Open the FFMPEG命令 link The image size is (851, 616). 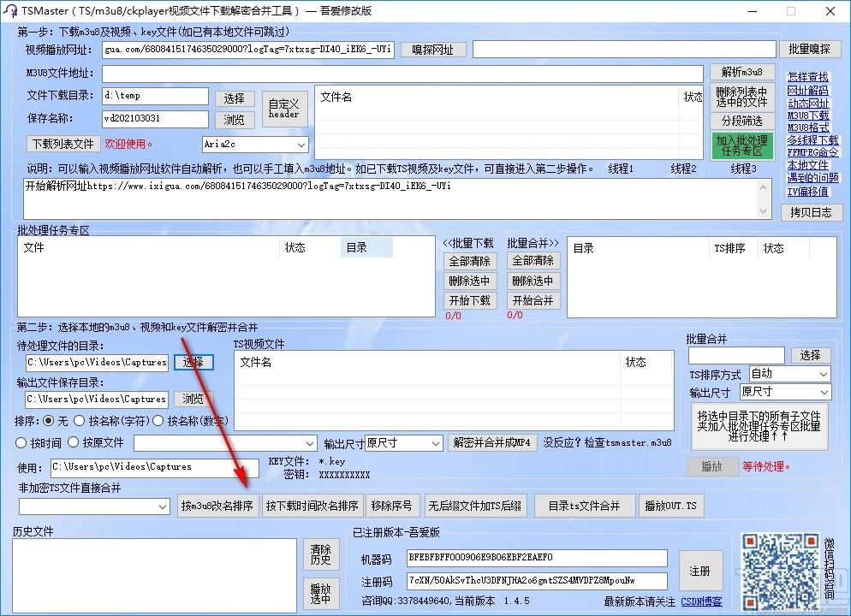pos(812,153)
